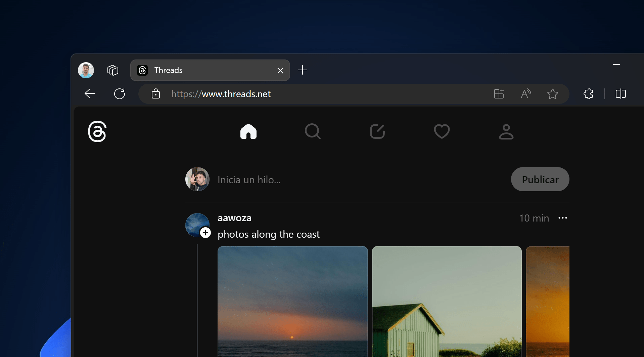Open the Activity heart icon
Viewport: 644px width, 357px height.
pos(441,131)
